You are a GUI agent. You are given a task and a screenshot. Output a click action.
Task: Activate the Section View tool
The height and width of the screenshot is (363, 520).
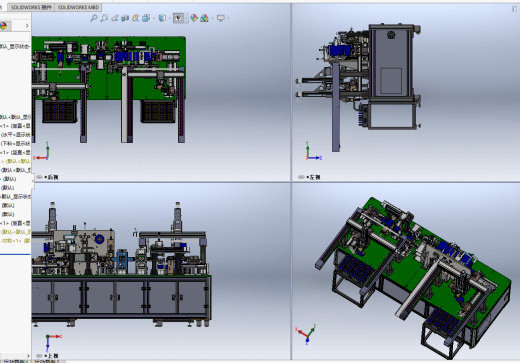(125, 18)
